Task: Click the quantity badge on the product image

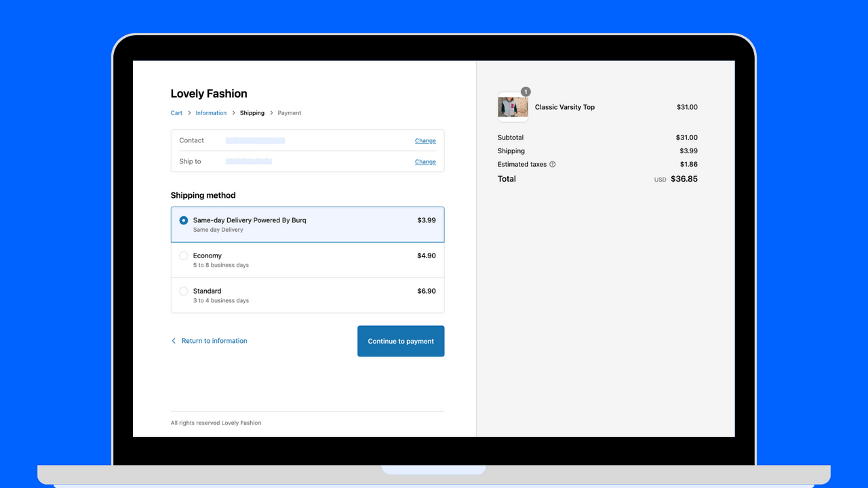Action: click(526, 91)
